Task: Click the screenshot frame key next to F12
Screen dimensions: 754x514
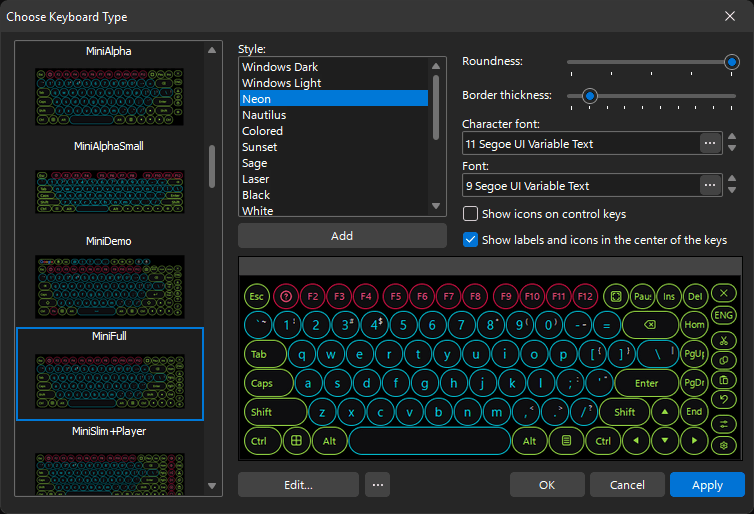Action: tap(616, 296)
